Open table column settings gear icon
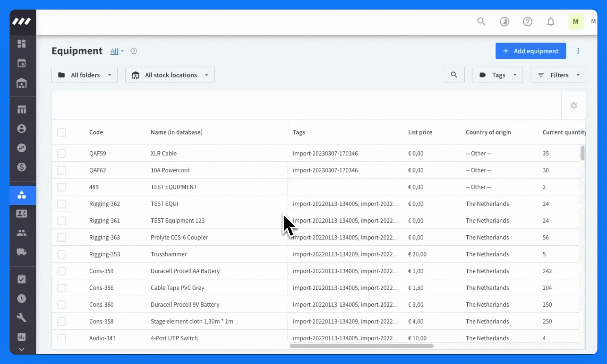607x364 pixels. [x=574, y=105]
